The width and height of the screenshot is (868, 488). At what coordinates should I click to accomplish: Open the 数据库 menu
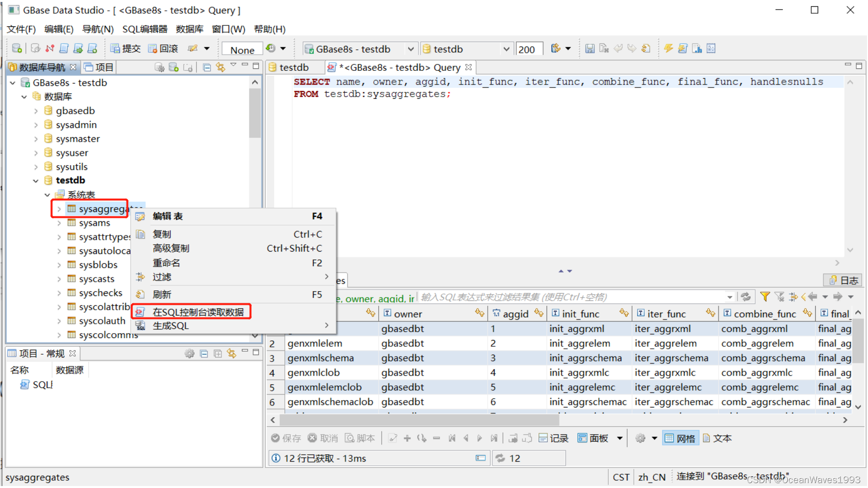[190, 29]
